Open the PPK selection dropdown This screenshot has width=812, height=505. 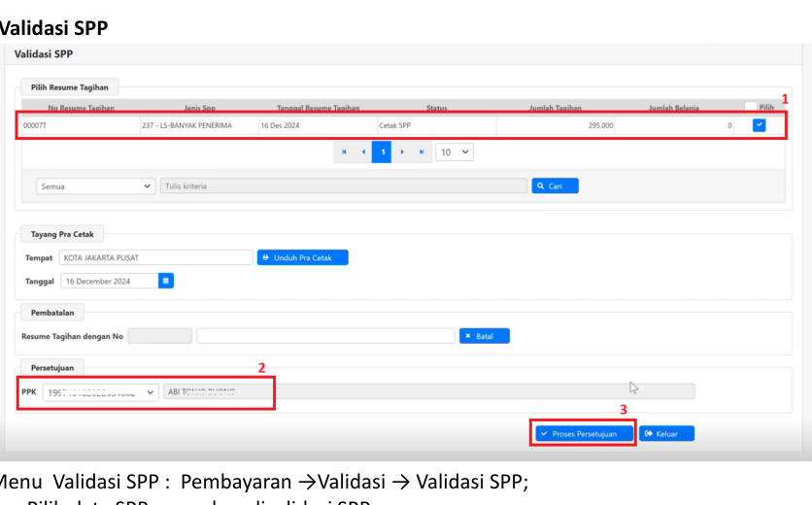pos(100,391)
